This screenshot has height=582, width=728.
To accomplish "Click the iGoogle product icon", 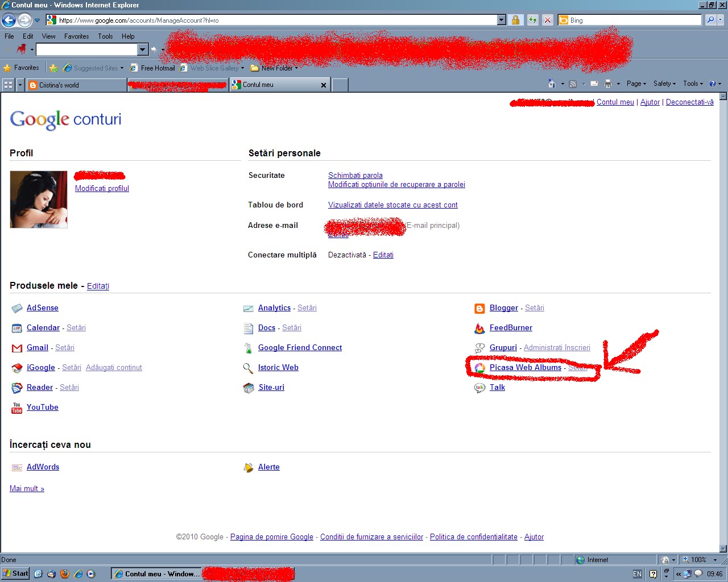I will (x=16, y=368).
